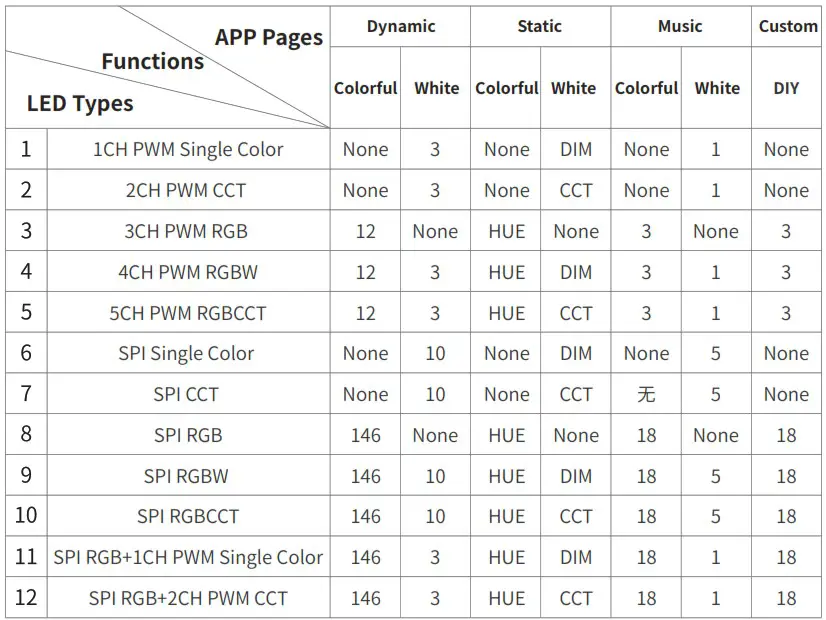Image resolution: width=826 pixels, height=620 pixels.
Task: Click Static Colorful 'HUE' in SPI RGB+2CH PWM CCT row
Action: pos(507,598)
